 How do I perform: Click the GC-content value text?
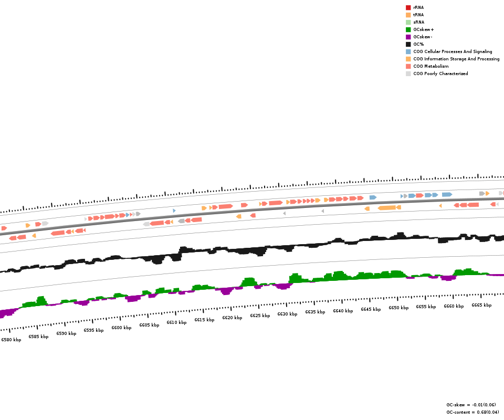pyautogui.click(x=472, y=412)
